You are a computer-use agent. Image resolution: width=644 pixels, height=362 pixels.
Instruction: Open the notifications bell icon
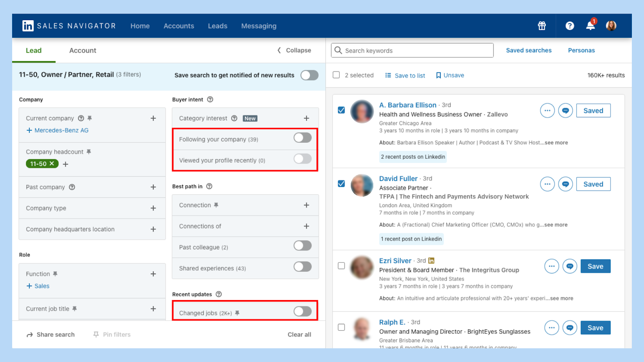pos(590,26)
